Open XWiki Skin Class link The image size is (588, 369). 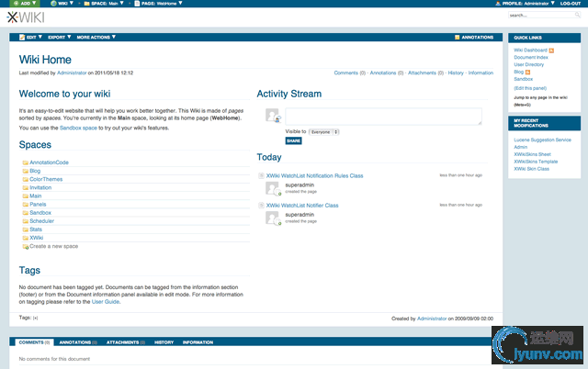click(x=531, y=169)
